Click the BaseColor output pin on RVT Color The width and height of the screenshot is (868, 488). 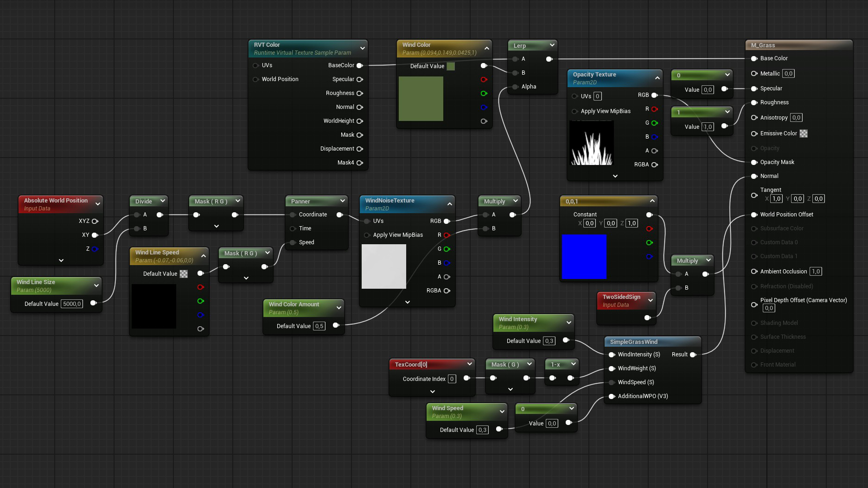click(x=360, y=65)
